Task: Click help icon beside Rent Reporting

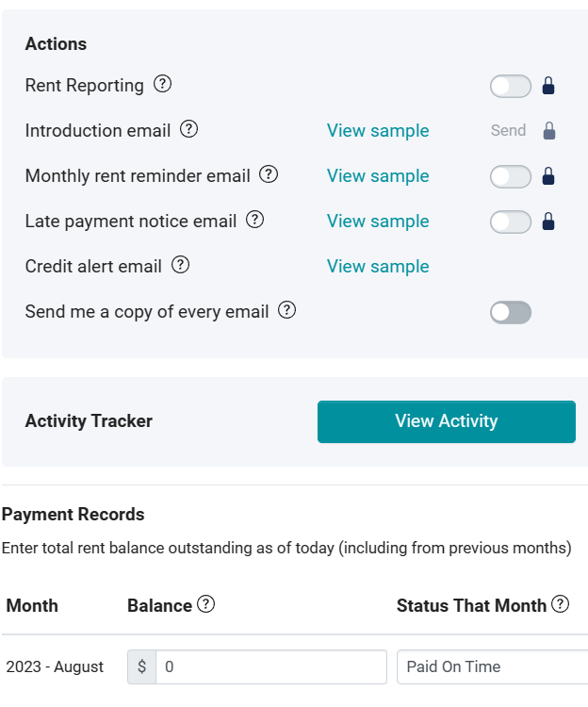Action: coord(162,84)
